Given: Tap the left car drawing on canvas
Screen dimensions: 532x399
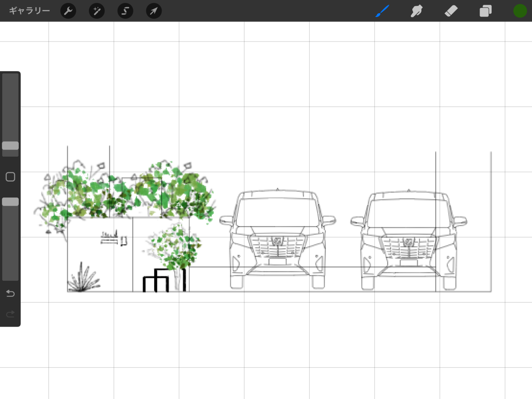Looking at the screenshot, I should [277, 239].
